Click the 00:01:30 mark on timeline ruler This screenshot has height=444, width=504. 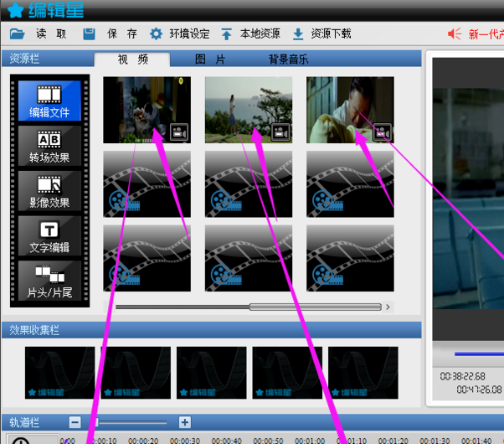[x=435, y=441]
